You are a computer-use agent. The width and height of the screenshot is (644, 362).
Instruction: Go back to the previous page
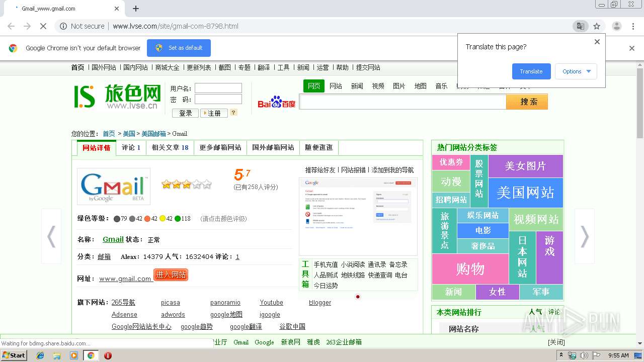point(11,26)
